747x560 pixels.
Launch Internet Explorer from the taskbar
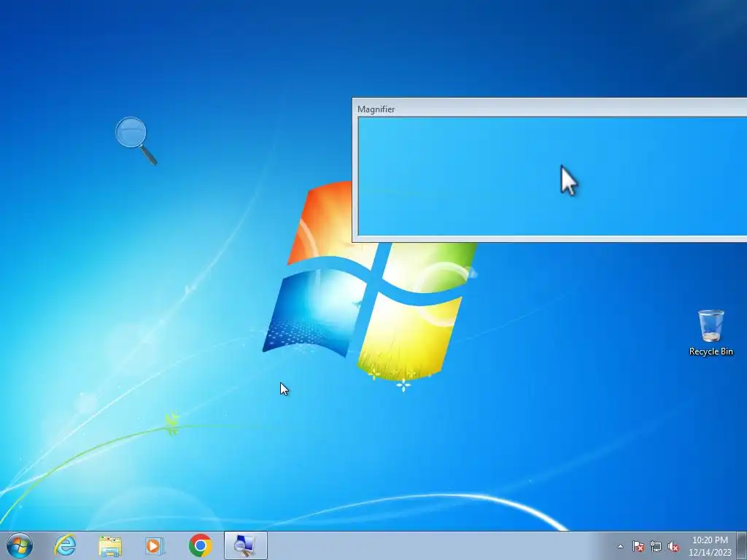(x=65, y=545)
